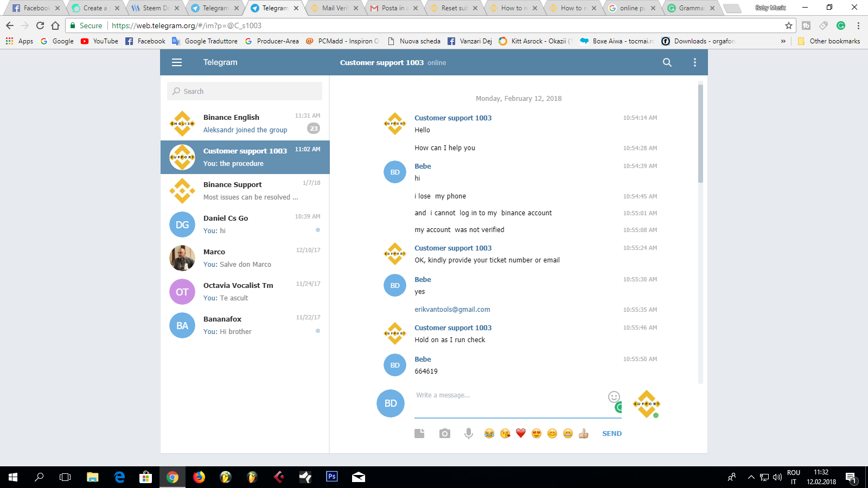
Task: Click the BD avatar next to message input
Action: click(391, 403)
